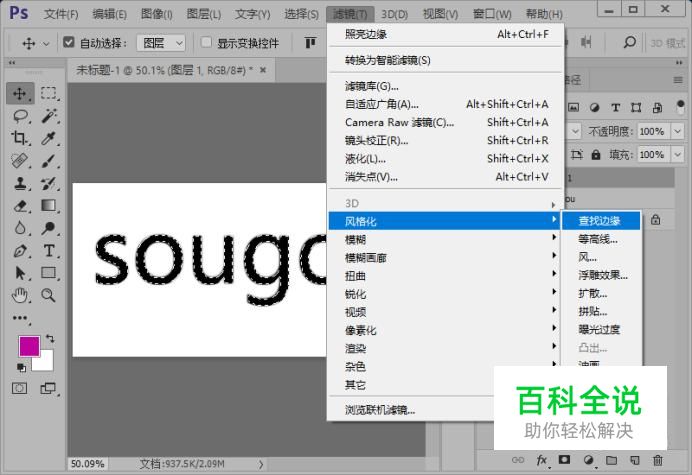The image size is (692, 475).
Task: Select the Magic Wand tool
Action: tap(49, 116)
